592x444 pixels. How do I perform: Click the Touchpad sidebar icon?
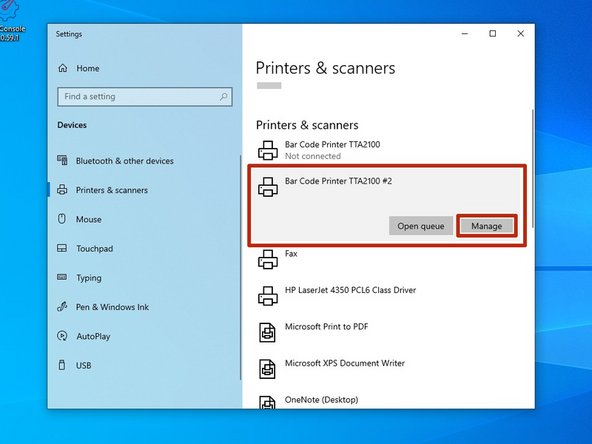(62, 248)
